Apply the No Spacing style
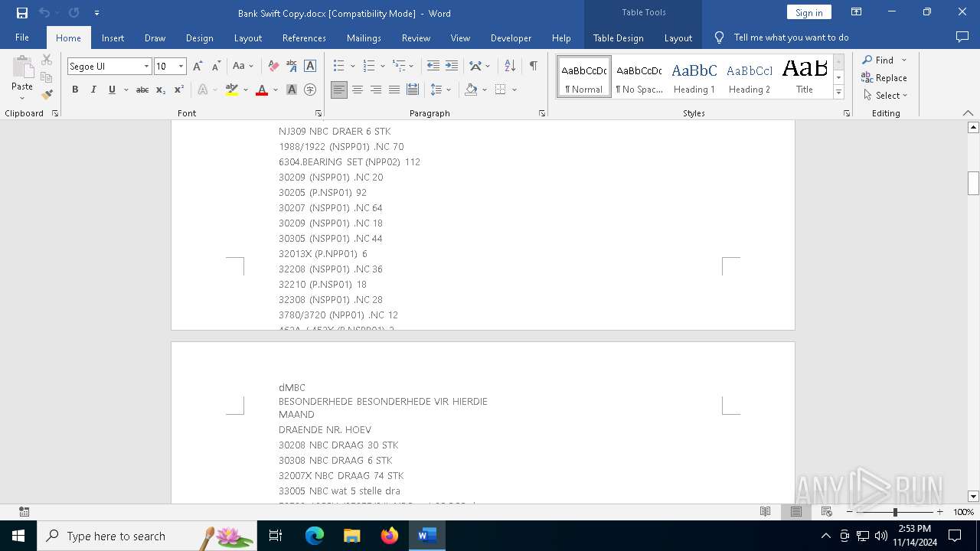The width and height of the screenshot is (980, 551). [x=639, y=77]
